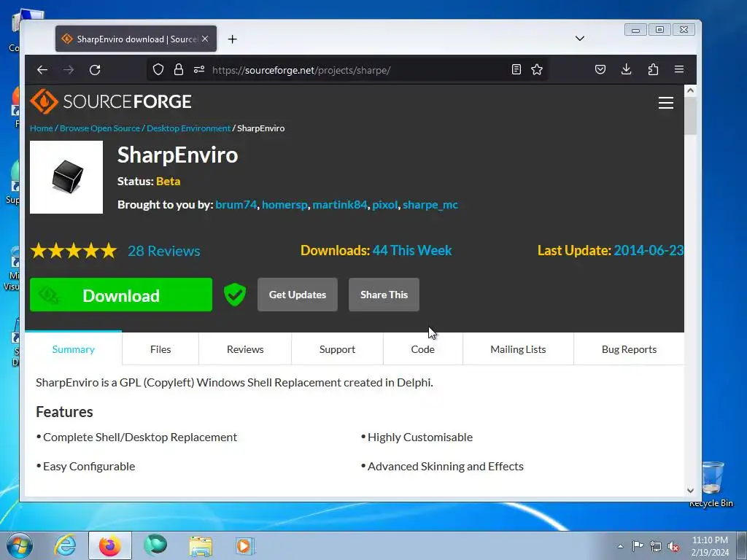
Task: Open sharpe_mc developer profile
Action: (x=430, y=205)
